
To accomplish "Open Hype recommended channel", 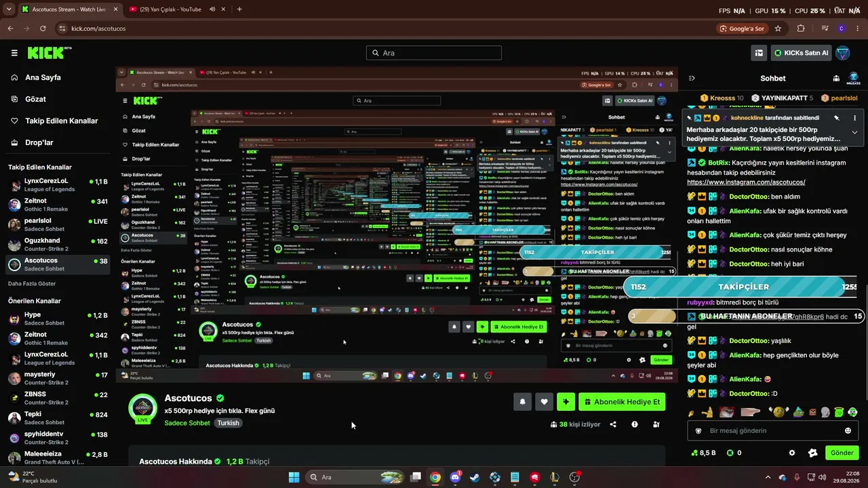I will tap(58, 319).
